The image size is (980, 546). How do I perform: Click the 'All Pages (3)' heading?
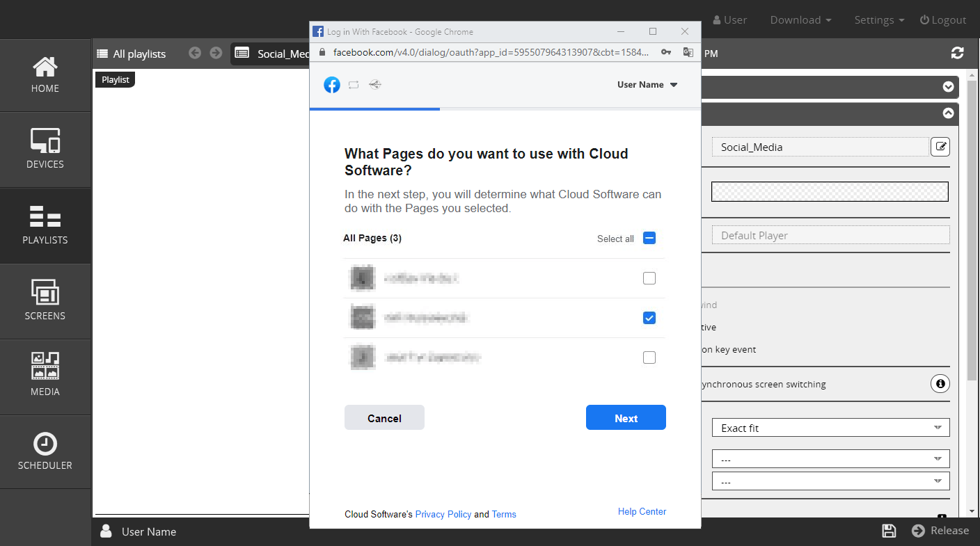coord(372,238)
